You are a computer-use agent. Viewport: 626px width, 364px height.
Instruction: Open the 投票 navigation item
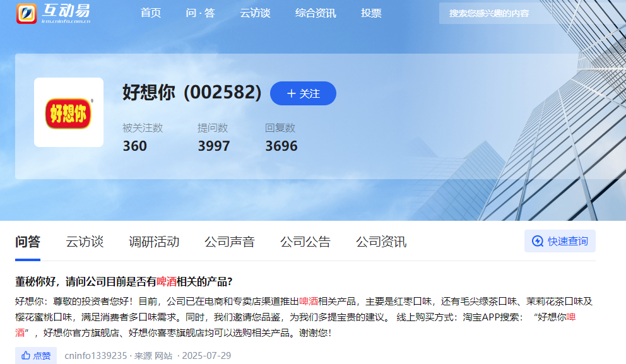tap(371, 13)
